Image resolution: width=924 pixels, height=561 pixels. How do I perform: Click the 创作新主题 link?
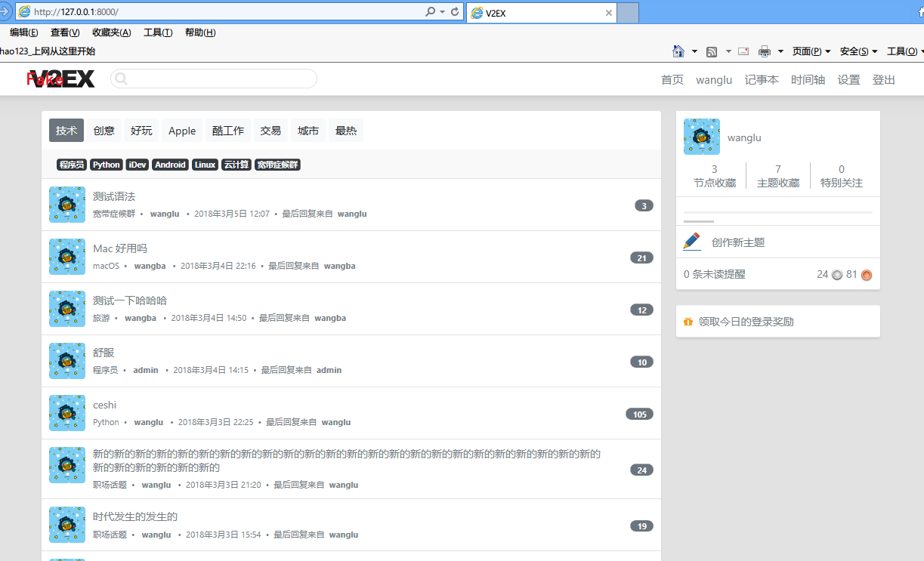(x=738, y=242)
